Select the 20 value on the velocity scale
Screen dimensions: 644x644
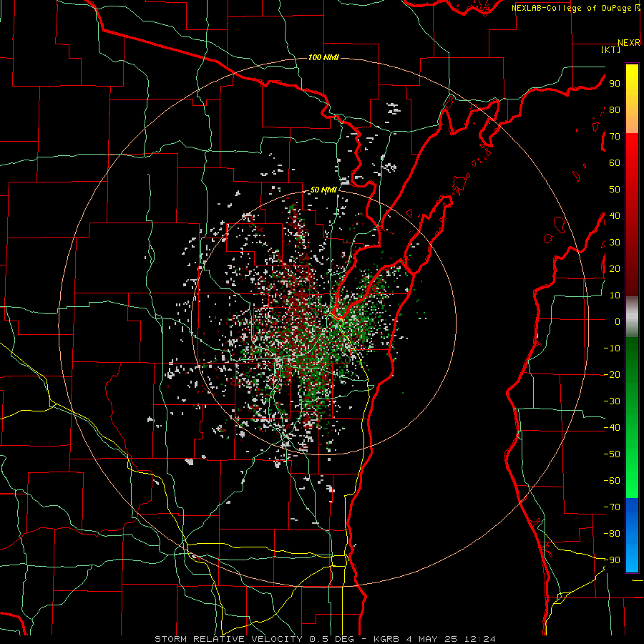615,268
